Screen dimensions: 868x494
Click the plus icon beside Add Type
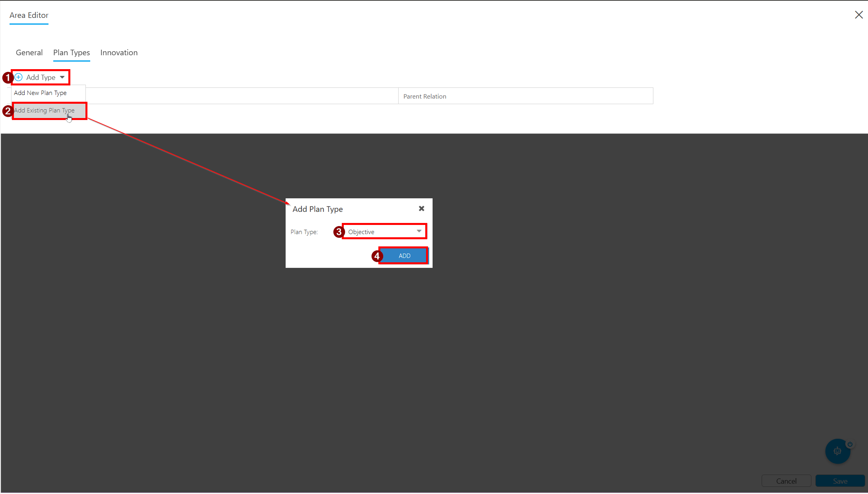(x=19, y=77)
